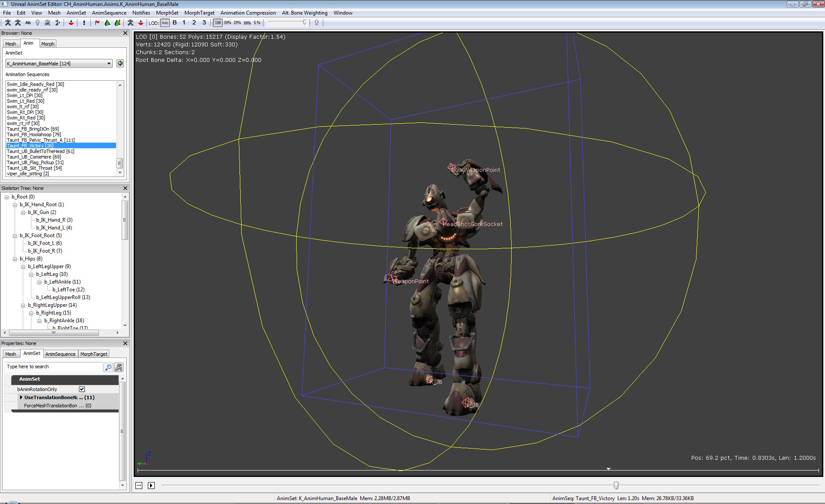This screenshot has height=504, width=825.
Task: Click the skeleton icon next to LOD label
Action: click(x=131, y=23)
